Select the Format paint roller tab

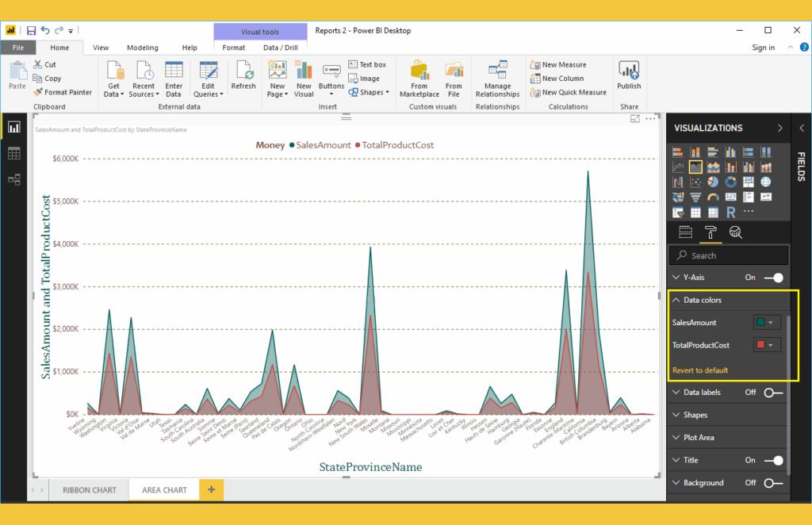coord(710,231)
